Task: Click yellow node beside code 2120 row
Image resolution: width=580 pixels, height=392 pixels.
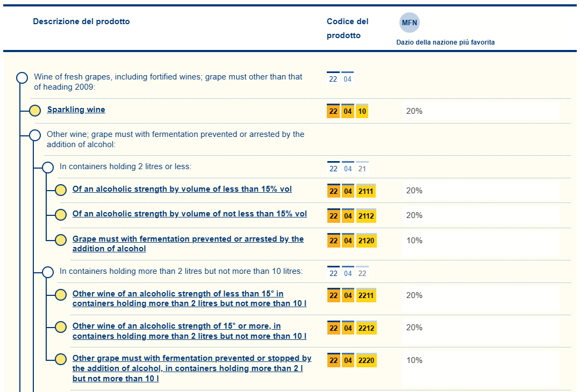Action: [x=61, y=240]
